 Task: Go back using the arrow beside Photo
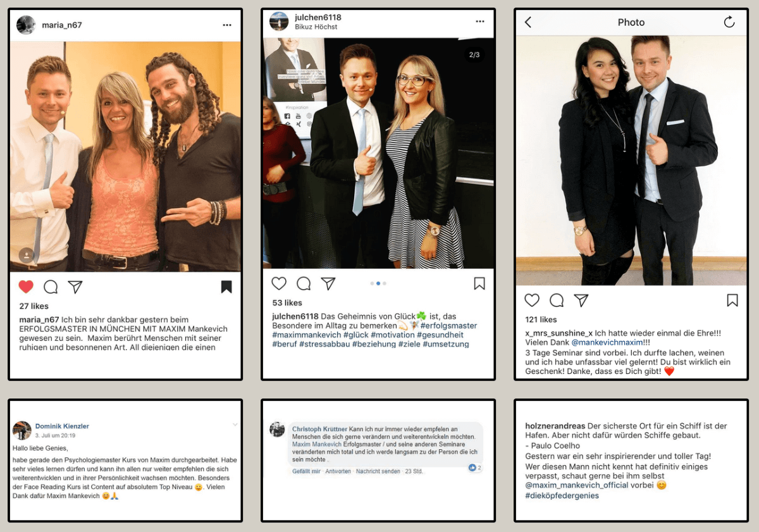pyautogui.click(x=528, y=22)
